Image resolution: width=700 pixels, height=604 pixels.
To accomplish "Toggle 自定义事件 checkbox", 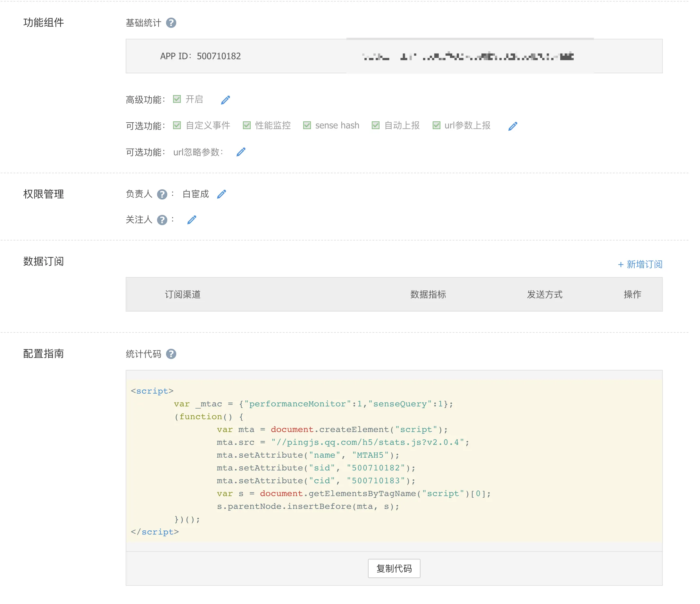I will tap(177, 125).
